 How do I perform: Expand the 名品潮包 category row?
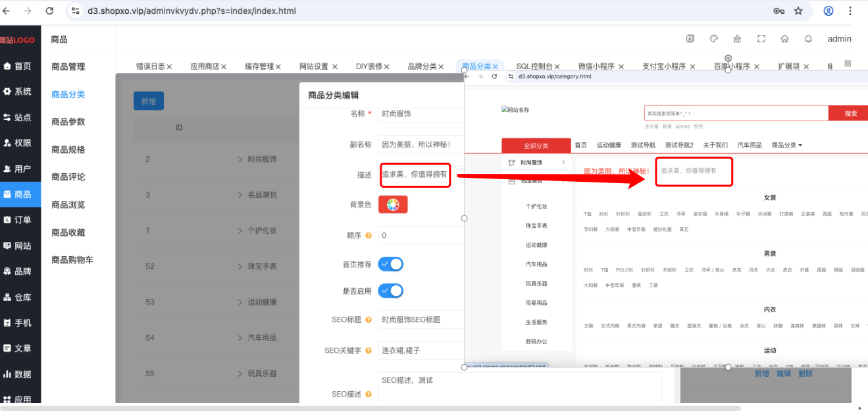pyautogui.click(x=240, y=195)
